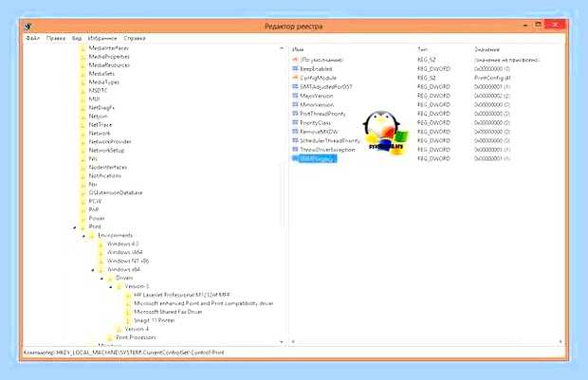The height and width of the screenshot is (380, 588).
Task: Click the PriorityClass DWORD value icon
Action: tap(295, 122)
